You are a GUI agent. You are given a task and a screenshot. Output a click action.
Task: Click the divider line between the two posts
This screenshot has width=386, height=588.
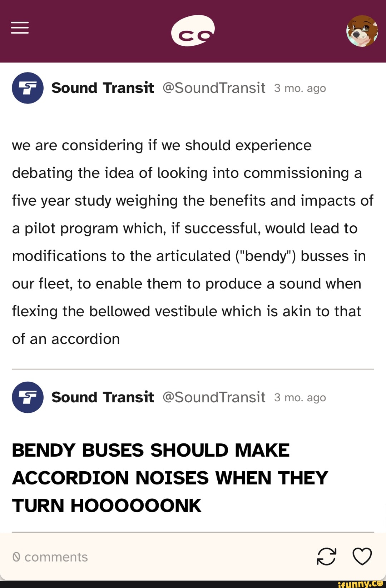tap(193, 369)
